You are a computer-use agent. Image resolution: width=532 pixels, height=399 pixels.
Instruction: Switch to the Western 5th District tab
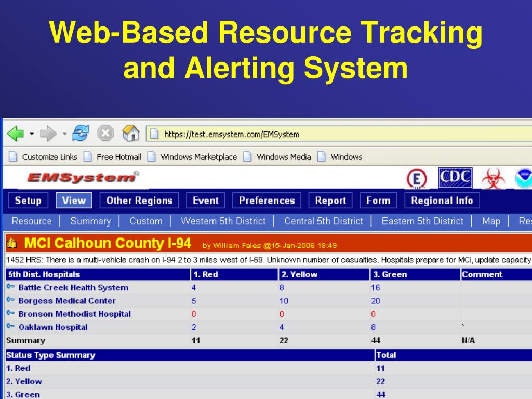(x=223, y=221)
